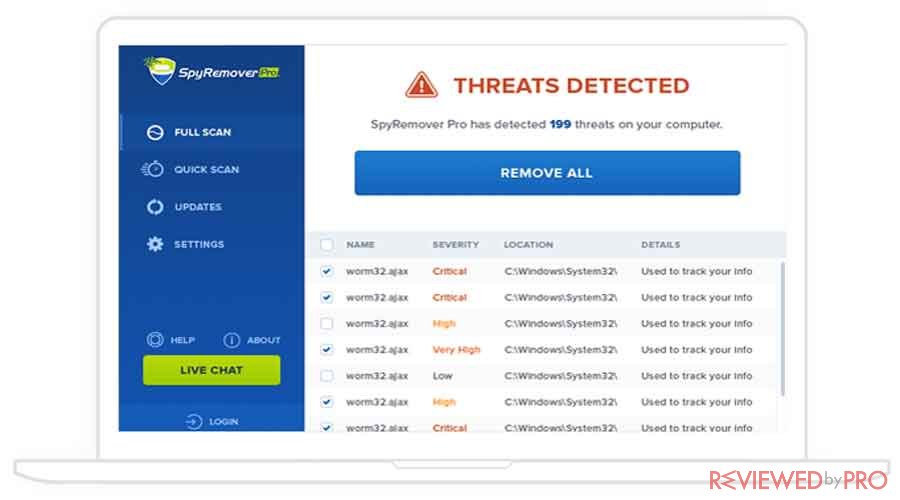Uncheck the Very High severity row checkbox
The width and height of the screenshot is (900, 500).
click(327, 350)
